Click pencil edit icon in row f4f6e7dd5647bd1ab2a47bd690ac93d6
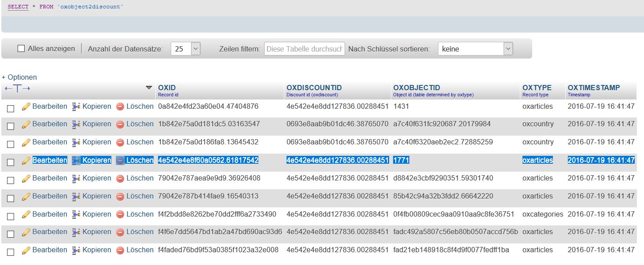Screen dimensions: 644x265 [26, 232]
